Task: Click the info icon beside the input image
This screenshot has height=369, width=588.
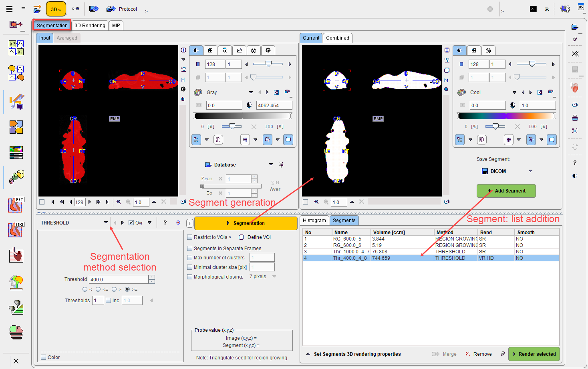Action: [x=183, y=50]
